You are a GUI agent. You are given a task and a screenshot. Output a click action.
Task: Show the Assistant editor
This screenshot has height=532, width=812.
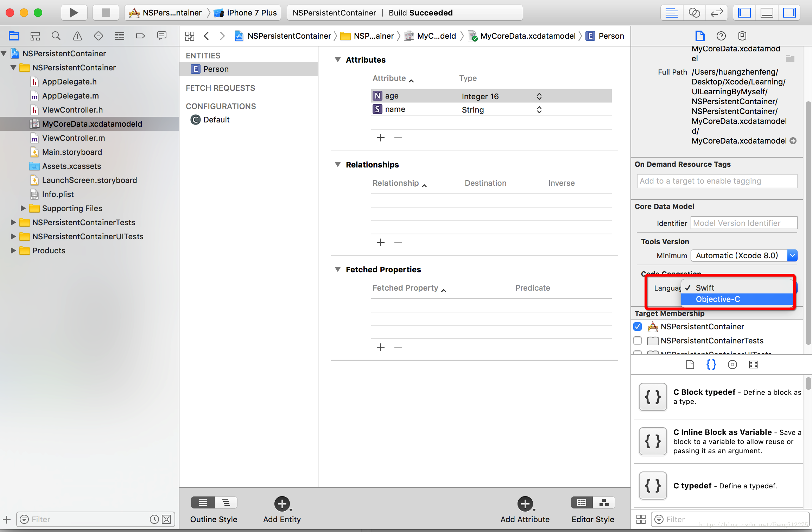click(x=694, y=13)
